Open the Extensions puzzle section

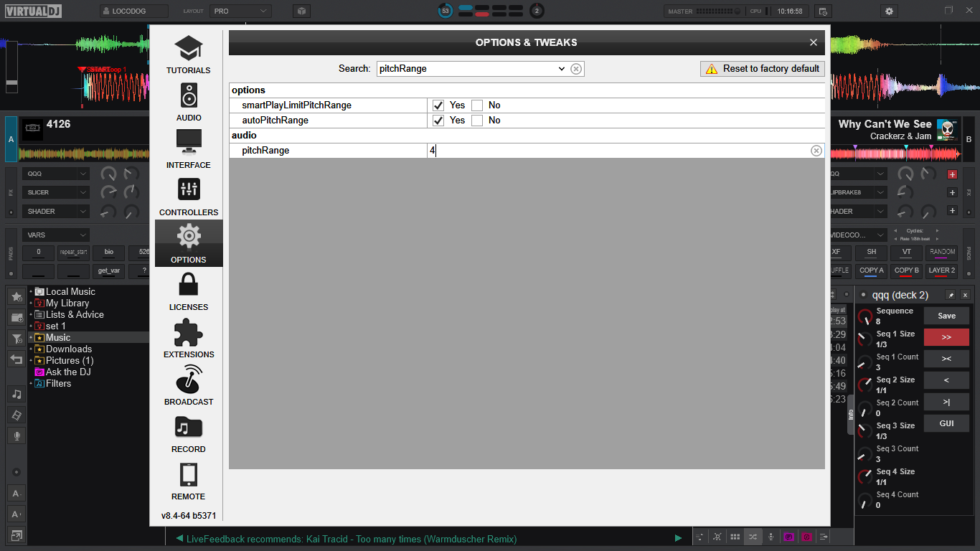tap(189, 339)
